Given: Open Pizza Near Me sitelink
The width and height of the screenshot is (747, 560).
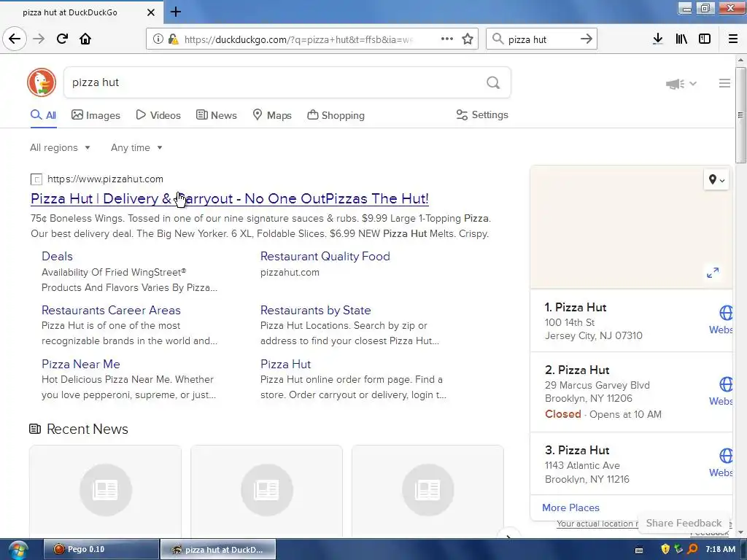Looking at the screenshot, I should 80,364.
